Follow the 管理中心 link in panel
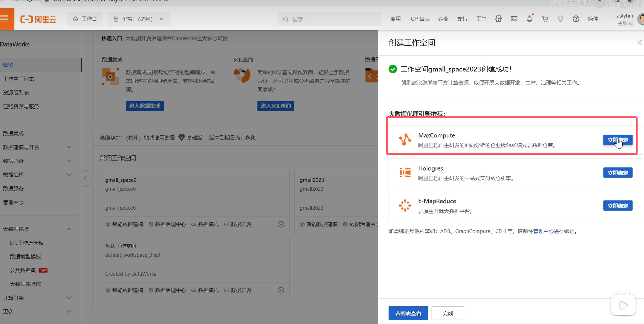The height and width of the screenshot is (324, 644). 543,231
